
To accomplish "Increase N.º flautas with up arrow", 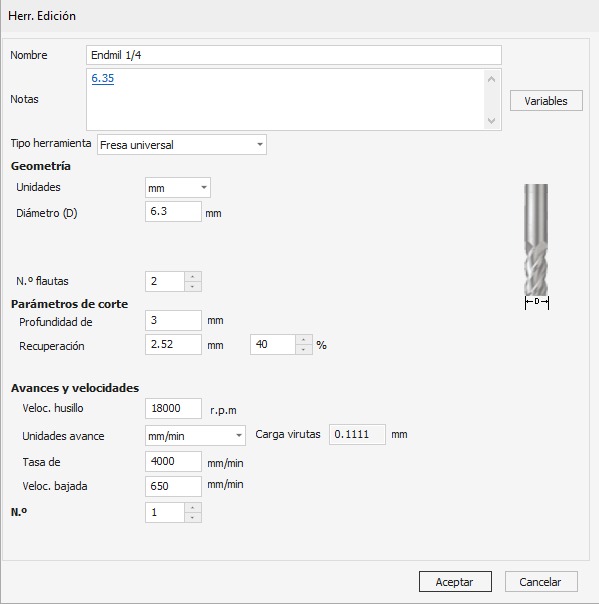I will (x=193, y=277).
